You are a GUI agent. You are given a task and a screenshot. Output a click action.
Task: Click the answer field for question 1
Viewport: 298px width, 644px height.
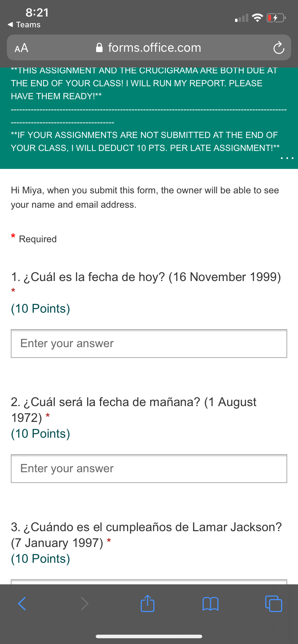(x=149, y=344)
